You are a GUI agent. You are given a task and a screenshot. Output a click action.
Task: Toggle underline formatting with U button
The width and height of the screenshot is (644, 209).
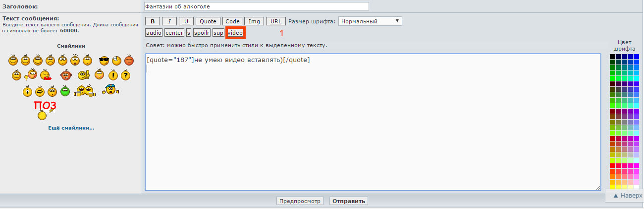point(186,21)
